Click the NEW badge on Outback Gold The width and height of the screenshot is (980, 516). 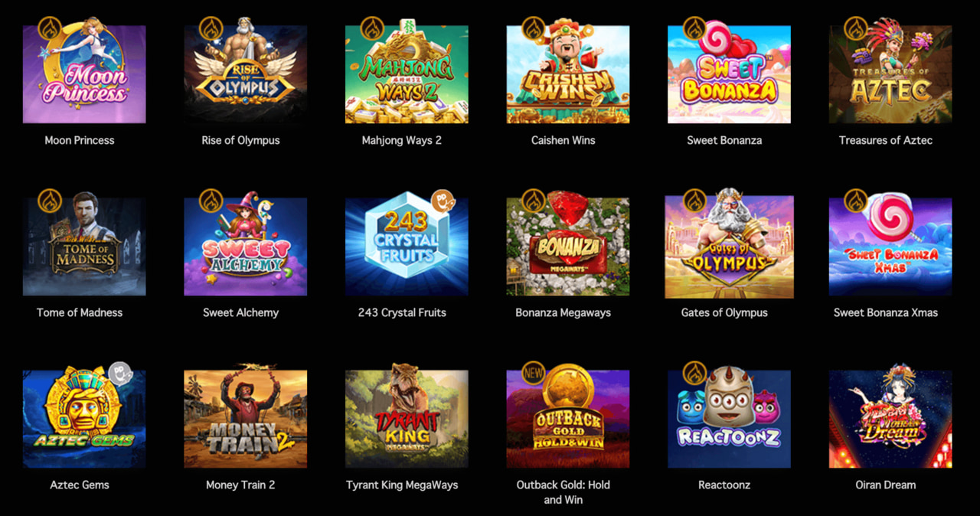tap(534, 374)
